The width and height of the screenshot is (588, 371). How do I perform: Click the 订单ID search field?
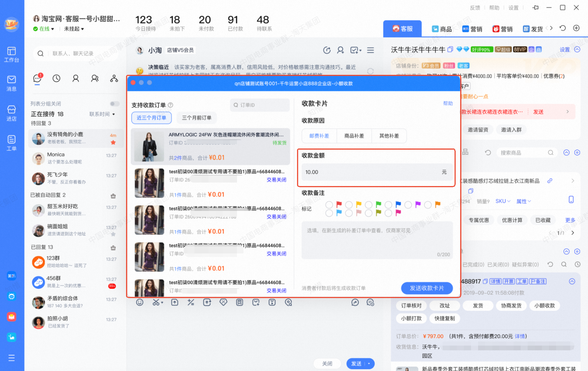click(x=260, y=105)
